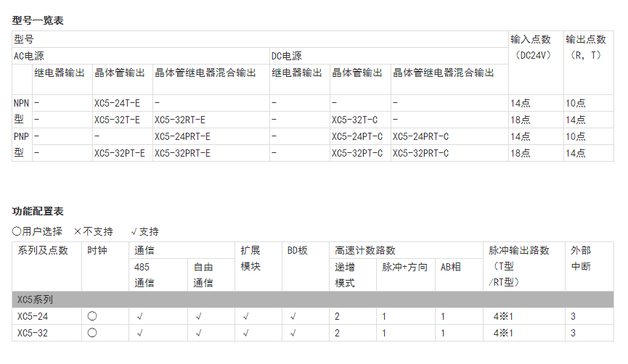This screenshot has width=628, height=364.
Task: Click the 型号一览表 heading
Action: pyautogui.click(x=38, y=20)
